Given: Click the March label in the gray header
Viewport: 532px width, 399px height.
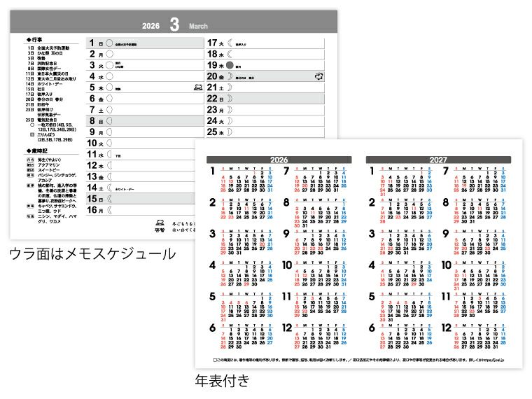Looking at the screenshot, I should (200, 27).
